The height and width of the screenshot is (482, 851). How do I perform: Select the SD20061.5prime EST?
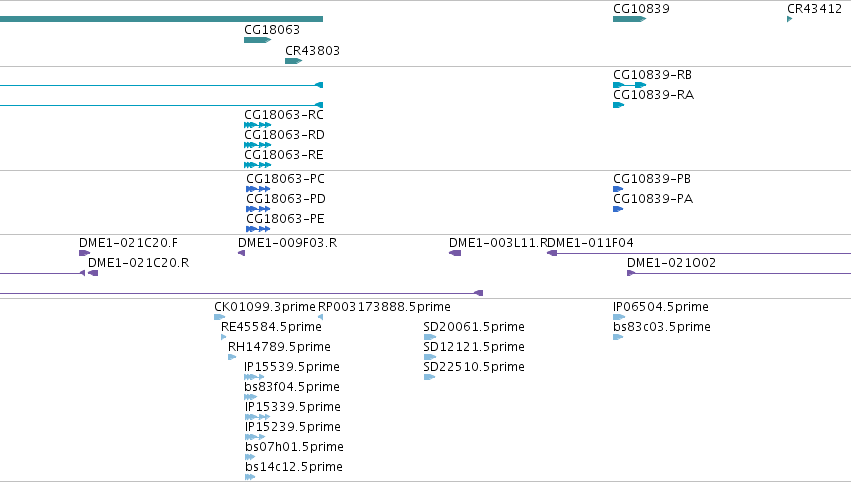[x=430, y=337]
